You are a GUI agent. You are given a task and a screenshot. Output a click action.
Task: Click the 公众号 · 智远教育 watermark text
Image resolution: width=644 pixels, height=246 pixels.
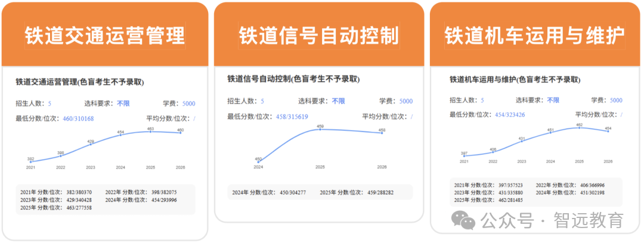[553, 221]
